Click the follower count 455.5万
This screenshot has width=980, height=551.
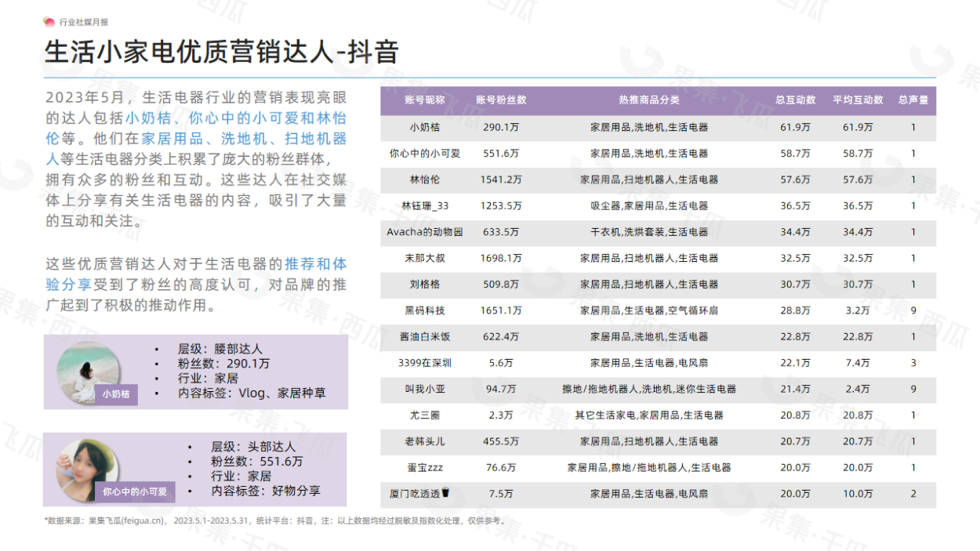click(x=501, y=441)
